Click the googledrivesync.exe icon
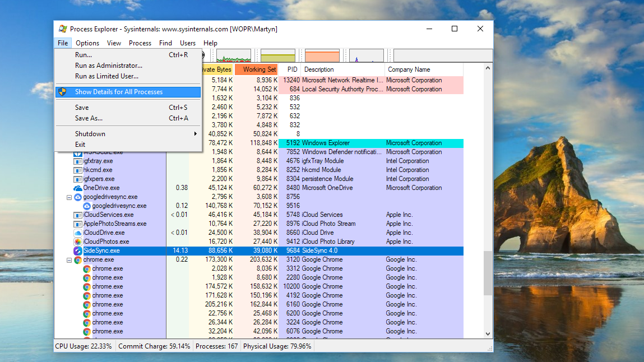The height and width of the screenshot is (362, 644). 78,197
